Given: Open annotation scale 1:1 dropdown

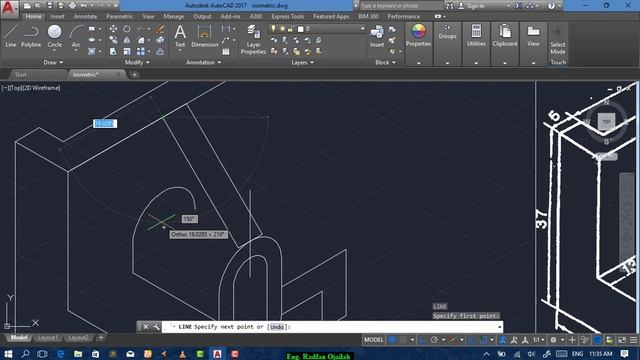Looking at the screenshot, I should click(x=539, y=340).
